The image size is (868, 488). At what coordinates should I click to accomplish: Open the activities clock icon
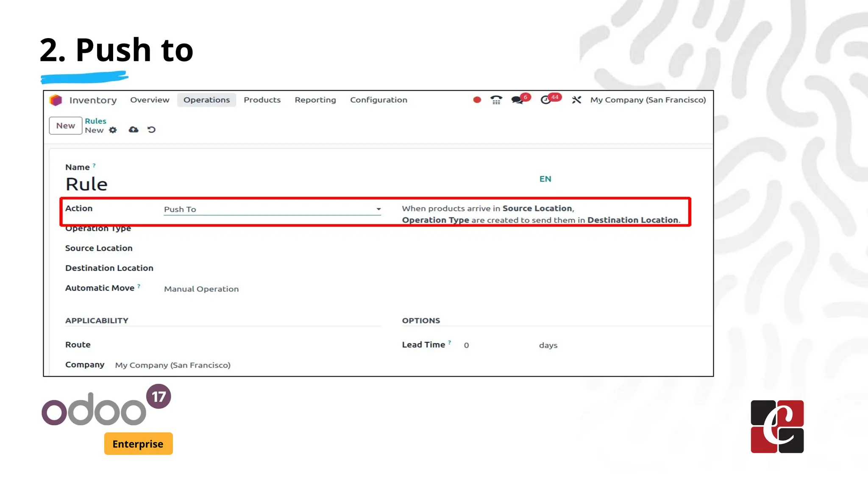(x=546, y=100)
